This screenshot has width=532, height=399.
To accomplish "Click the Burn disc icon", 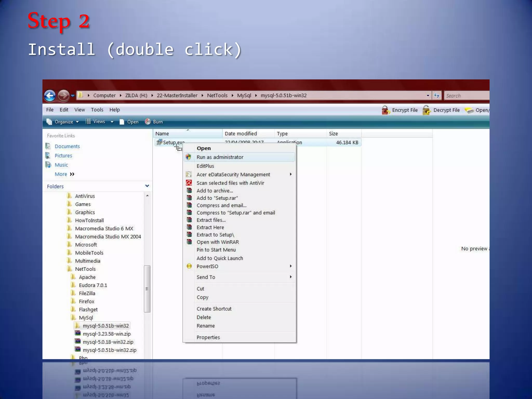I will pyautogui.click(x=148, y=122).
